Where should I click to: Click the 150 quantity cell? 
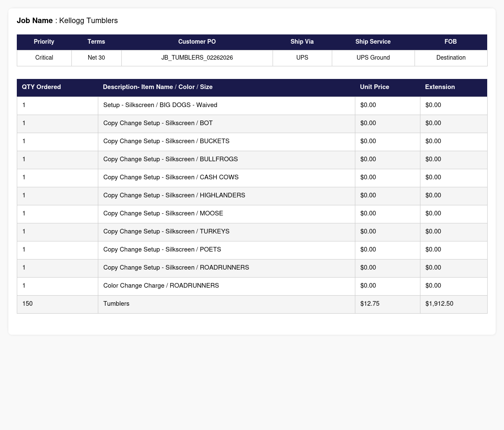(58, 304)
